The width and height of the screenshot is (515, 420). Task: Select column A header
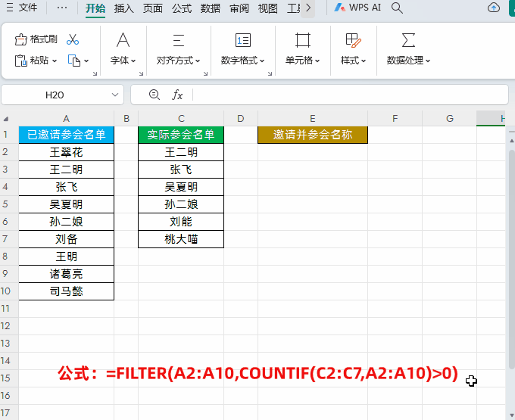(67, 119)
